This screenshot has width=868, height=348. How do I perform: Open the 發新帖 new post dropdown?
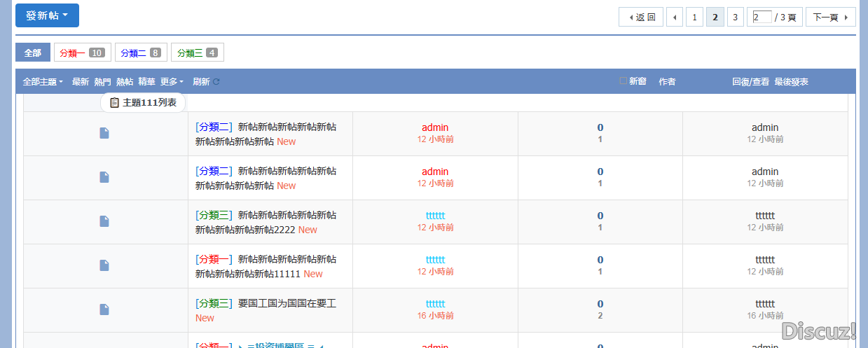click(47, 15)
